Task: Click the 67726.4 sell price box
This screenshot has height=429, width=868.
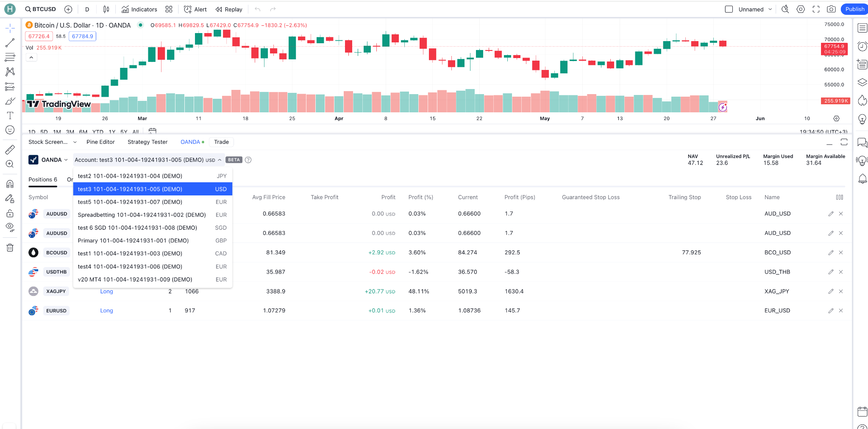Action: pos(39,36)
